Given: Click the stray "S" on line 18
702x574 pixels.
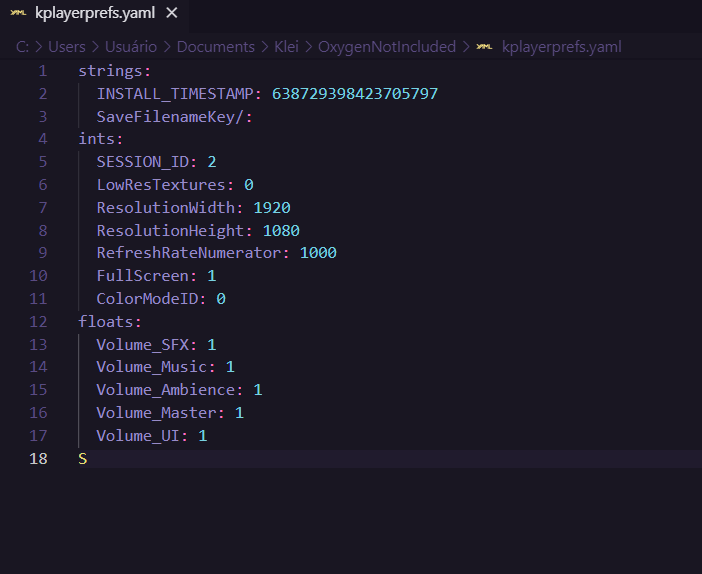Looking at the screenshot, I should click(83, 458).
